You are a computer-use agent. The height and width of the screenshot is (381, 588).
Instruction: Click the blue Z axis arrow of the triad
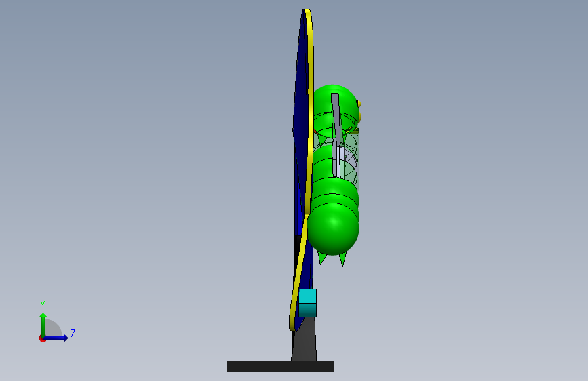tap(56, 338)
